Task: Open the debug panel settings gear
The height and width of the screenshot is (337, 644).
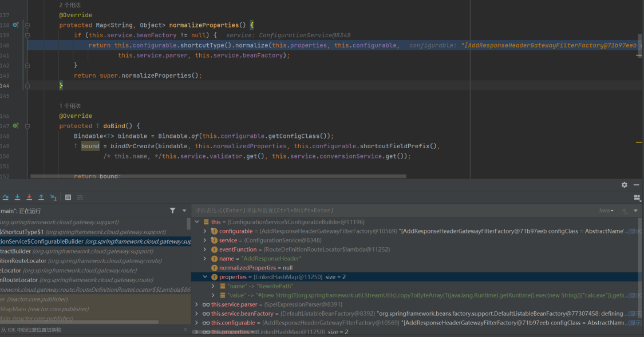Action: (625, 185)
